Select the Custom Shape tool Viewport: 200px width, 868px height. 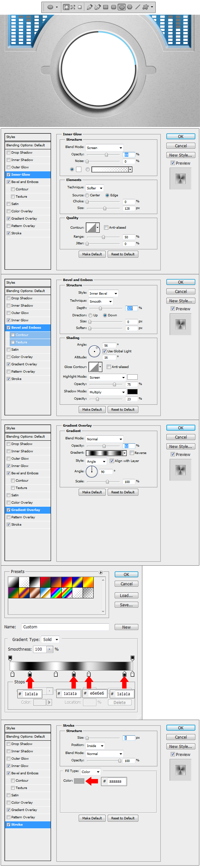[145, 7]
